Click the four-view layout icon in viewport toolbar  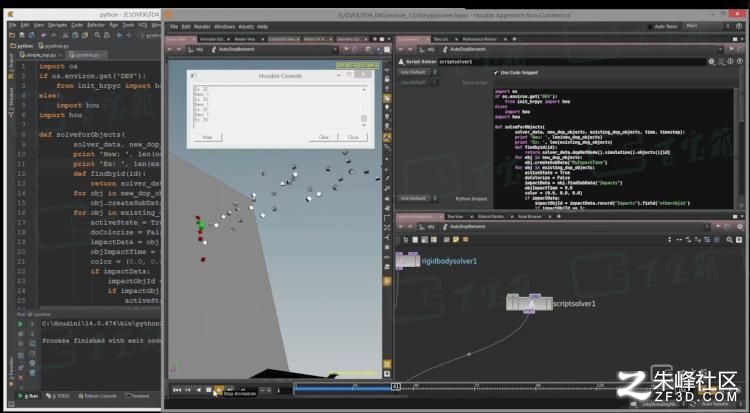387,365
